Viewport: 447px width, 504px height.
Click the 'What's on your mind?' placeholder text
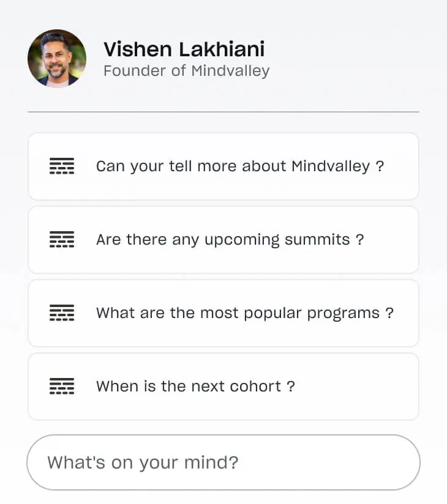pyautogui.click(x=143, y=462)
